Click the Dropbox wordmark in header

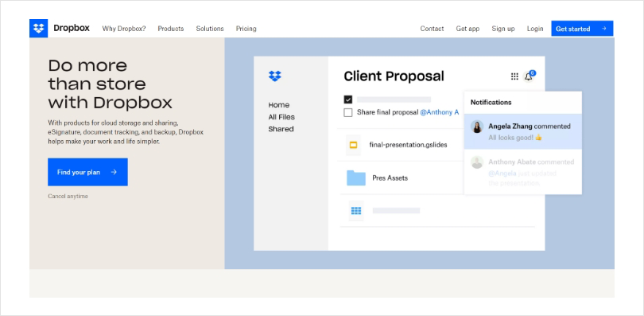pos(72,29)
